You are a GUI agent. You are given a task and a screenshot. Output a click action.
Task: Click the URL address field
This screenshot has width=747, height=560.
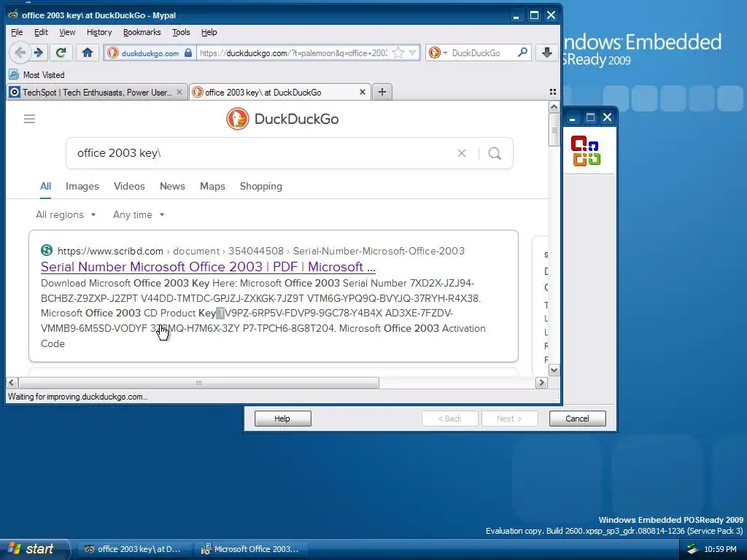pyautogui.click(x=293, y=52)
